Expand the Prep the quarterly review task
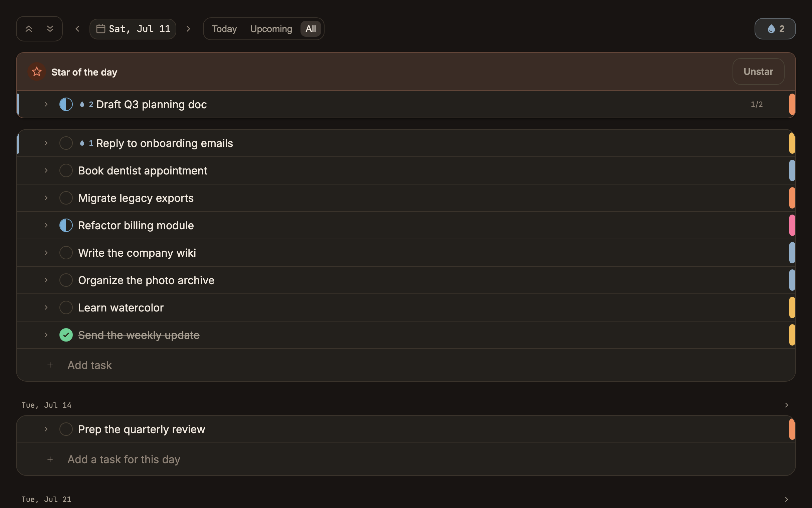The image size is (812, 508). [x=46, y=429]
